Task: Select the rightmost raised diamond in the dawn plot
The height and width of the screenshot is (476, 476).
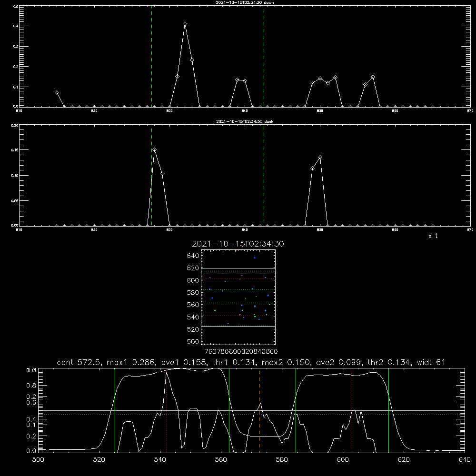Action: [373, 77]
